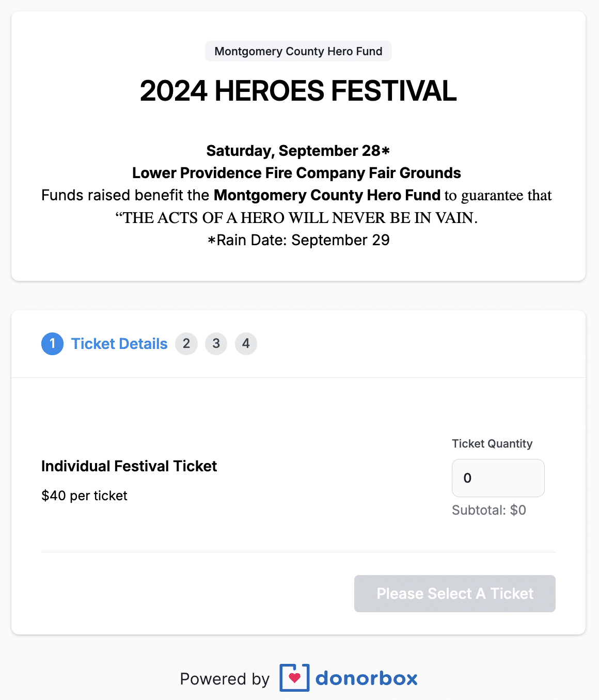Viewport: 599px width, 700px height.
Task: Click the Subtotal: $0 amount text
Action: click(x=489, y=510)
